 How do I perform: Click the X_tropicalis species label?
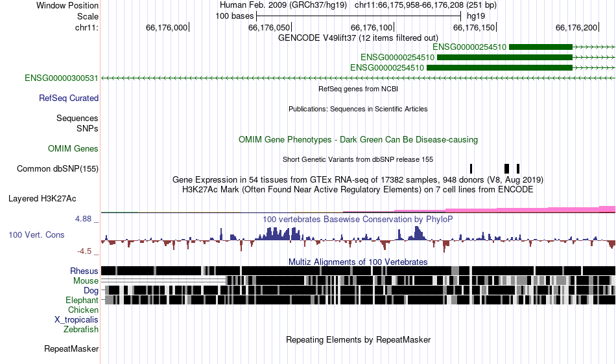(x=77, y=320)
